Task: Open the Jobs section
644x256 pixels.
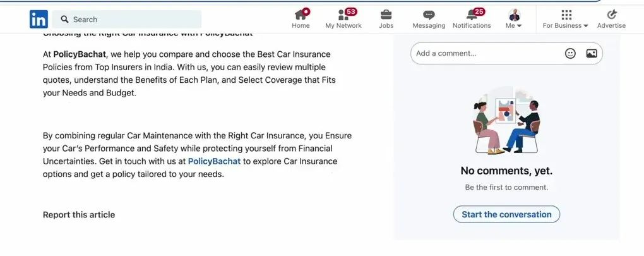Action: point(386,19)
